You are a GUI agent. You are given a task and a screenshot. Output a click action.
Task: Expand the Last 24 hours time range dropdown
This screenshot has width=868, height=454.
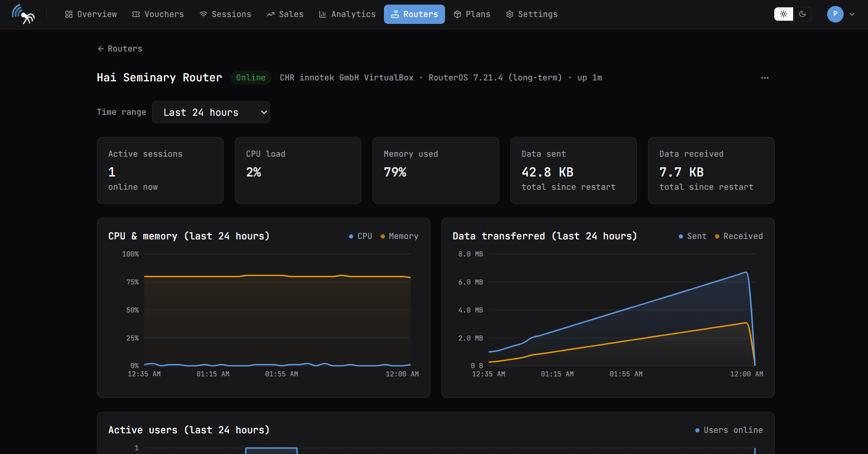[211, 112]
